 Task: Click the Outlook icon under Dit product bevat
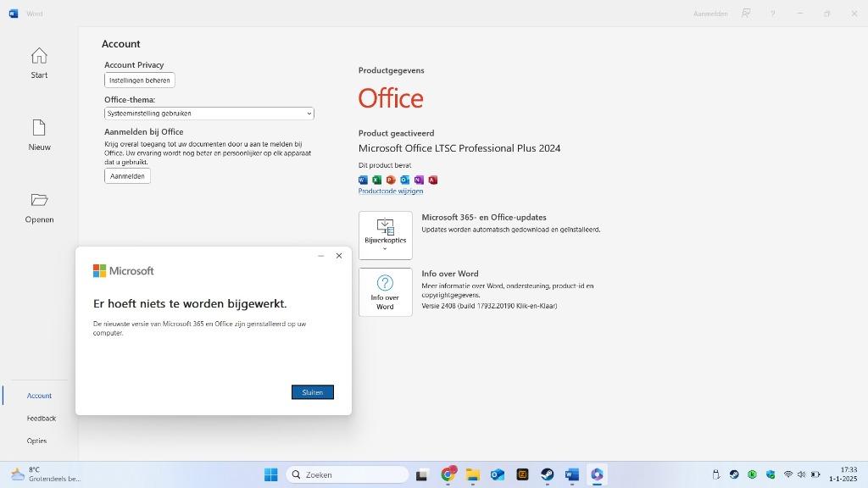404,180
